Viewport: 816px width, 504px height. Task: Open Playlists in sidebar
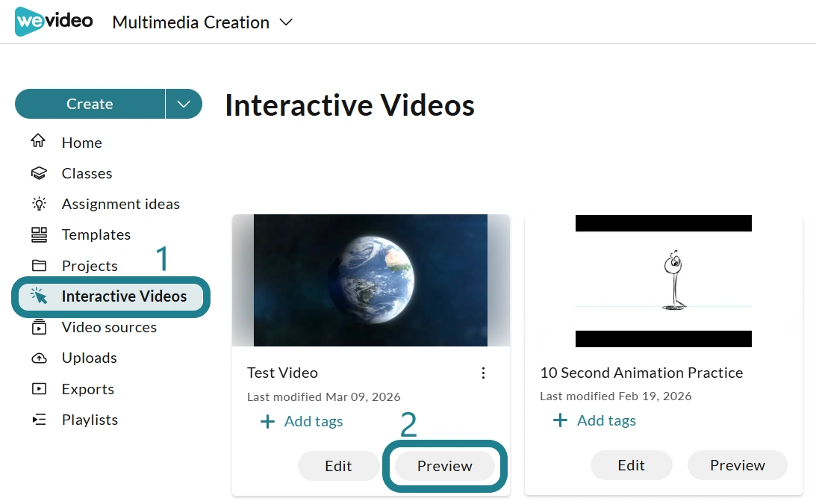click(x=90, y=420)
